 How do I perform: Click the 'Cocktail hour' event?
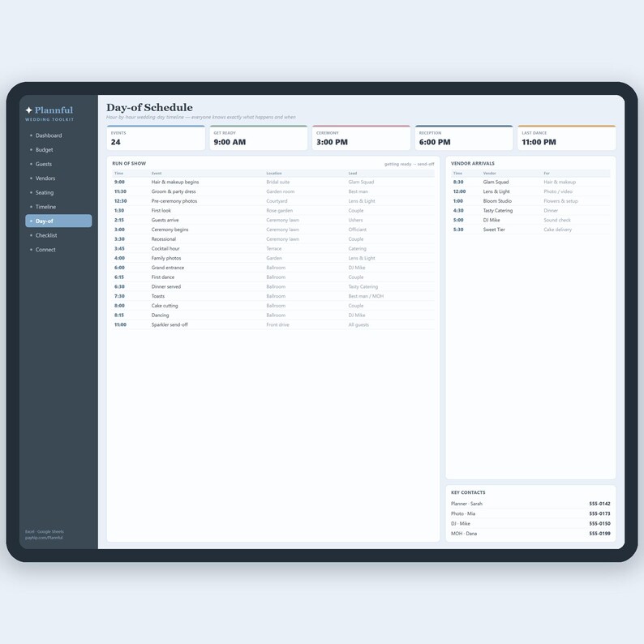click(273, 248)
